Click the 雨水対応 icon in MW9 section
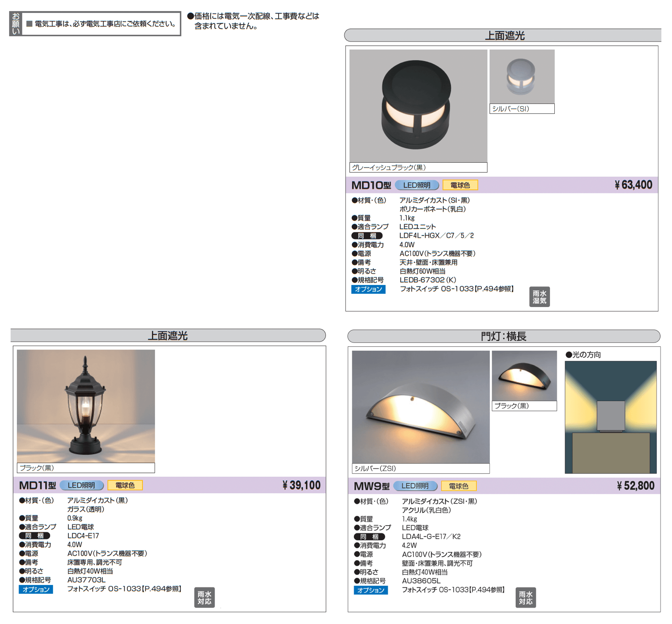672x624 pixels. 525,597
